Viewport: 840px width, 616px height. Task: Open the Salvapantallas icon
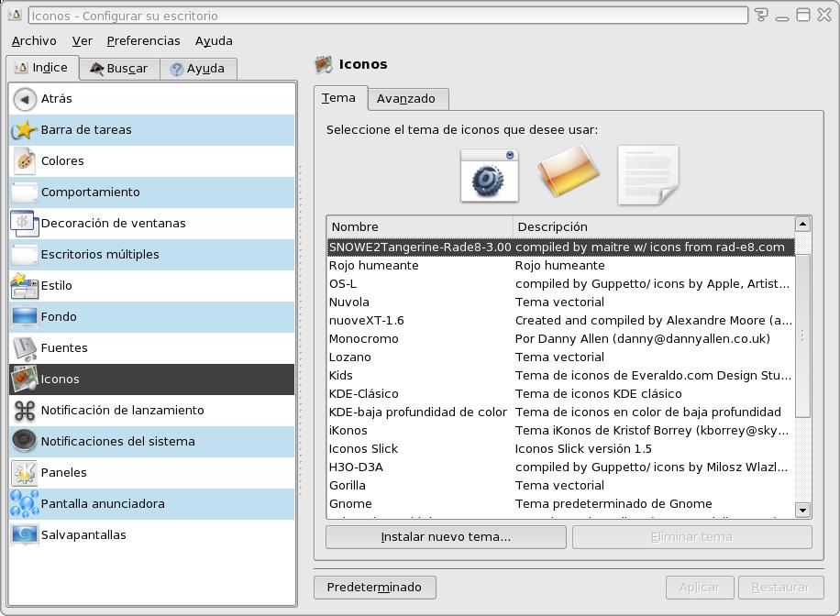click(x=24, y=534)
